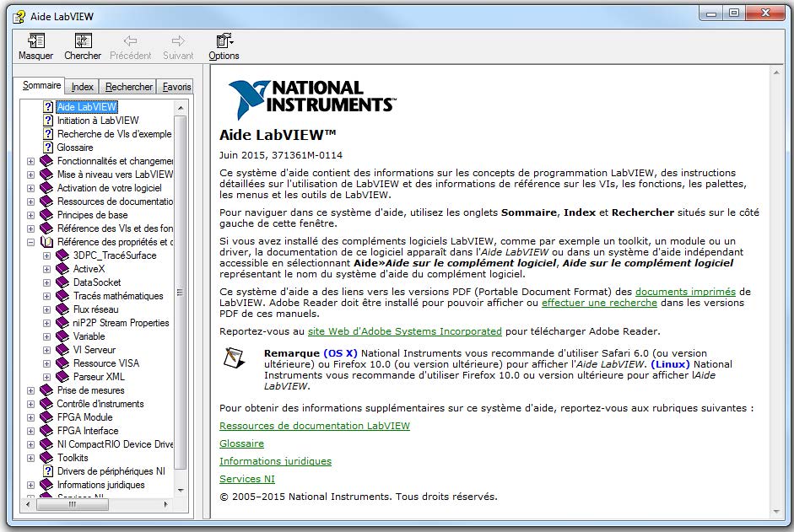The image size is (794, 532).
Task: Switch to the Sommaire tab
Action: tap(41, 85)
